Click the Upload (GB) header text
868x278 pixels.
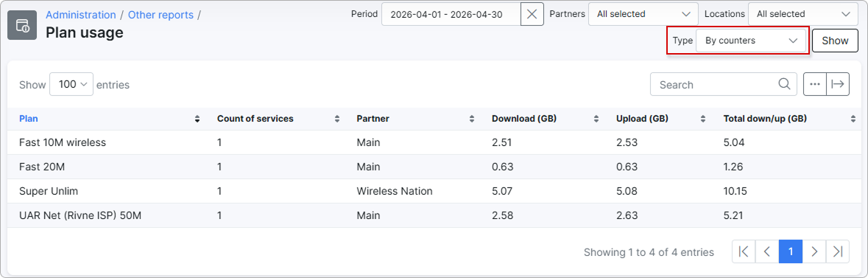tap(642, 119)
